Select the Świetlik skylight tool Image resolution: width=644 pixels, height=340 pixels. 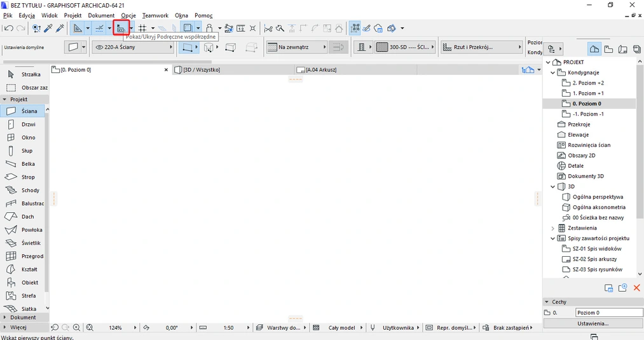tap(23, 243)
